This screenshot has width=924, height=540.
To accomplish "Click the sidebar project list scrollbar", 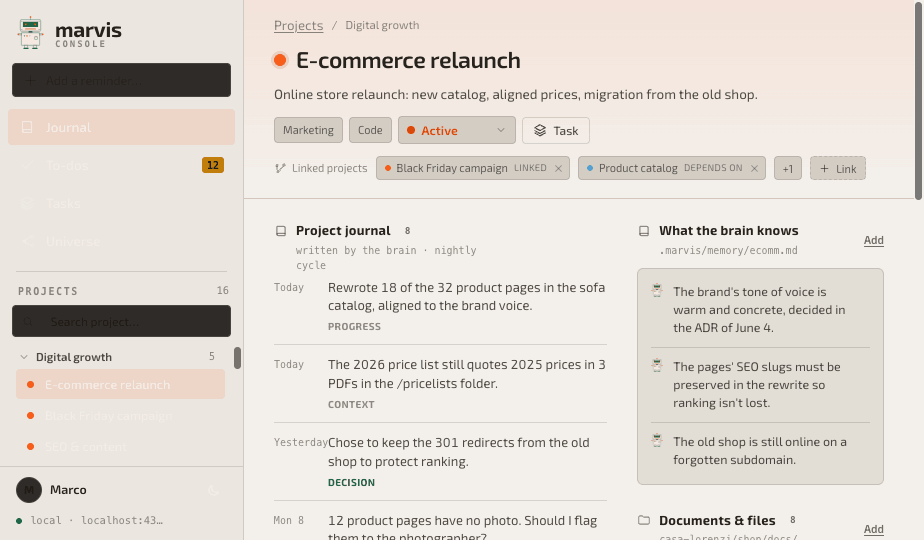I will 237,358.
